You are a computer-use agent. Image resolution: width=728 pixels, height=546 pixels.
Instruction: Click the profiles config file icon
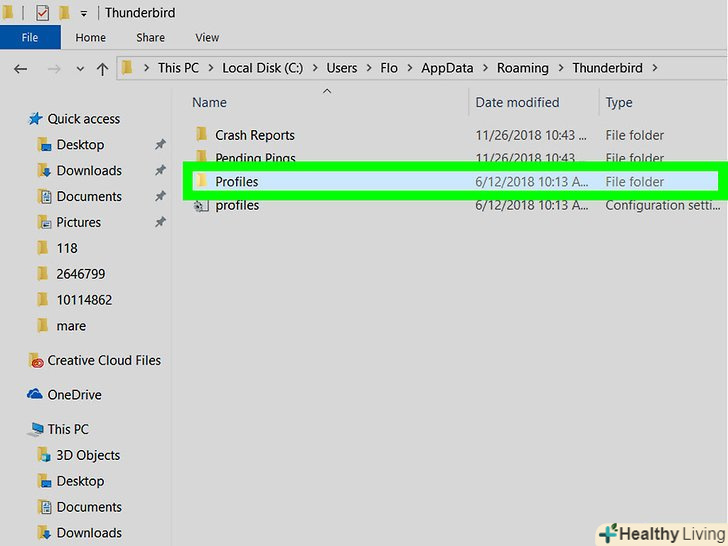[x=201, y=206]
